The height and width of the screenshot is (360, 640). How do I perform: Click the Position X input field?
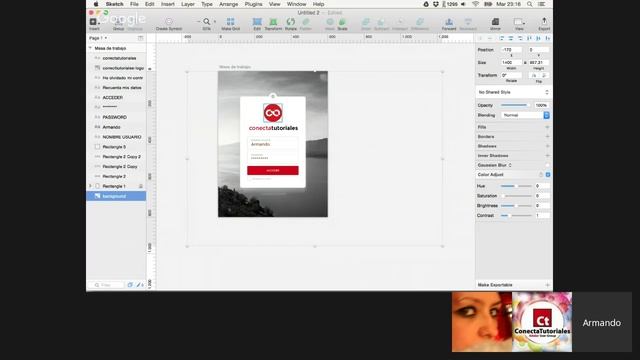tap(511, 50)
